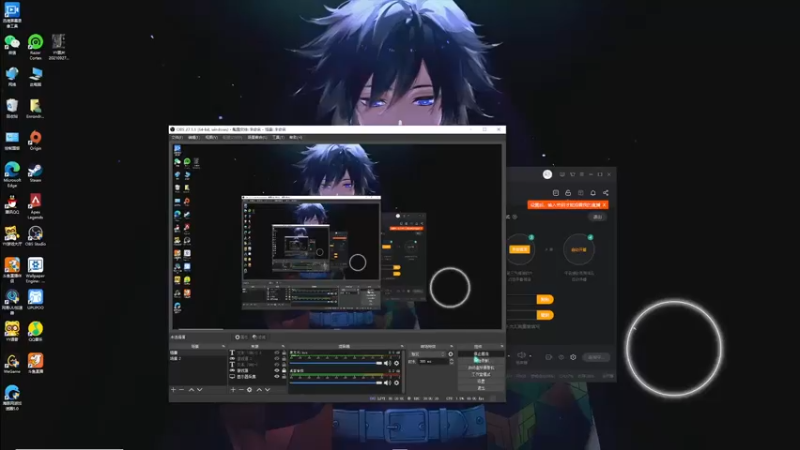Open the View menu in OBS

(x=211, y=137)
